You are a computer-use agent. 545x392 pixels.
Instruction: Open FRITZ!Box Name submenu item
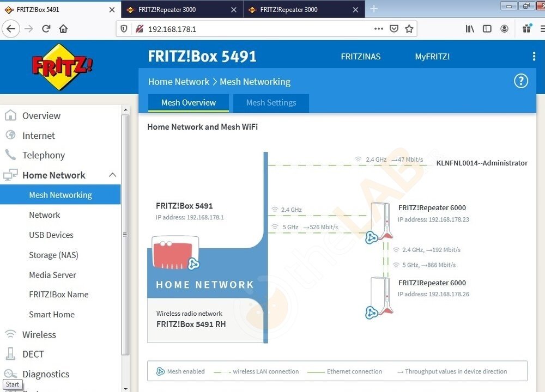tap(59, 295)
